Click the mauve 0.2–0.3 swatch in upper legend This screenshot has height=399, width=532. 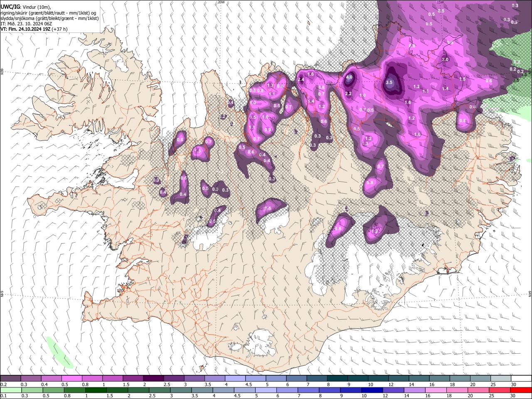coord(10,379)
